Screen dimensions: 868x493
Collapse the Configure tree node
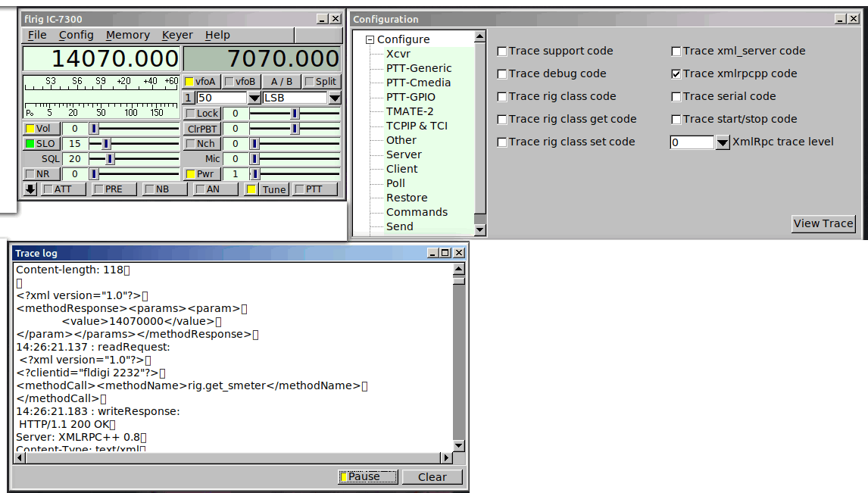[370, 40]
